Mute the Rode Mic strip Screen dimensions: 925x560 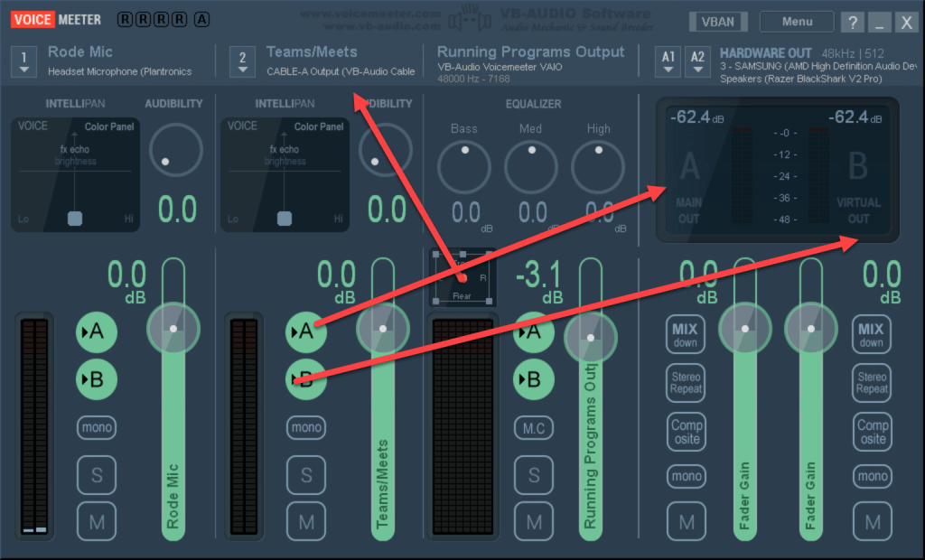tap(97, 522)
